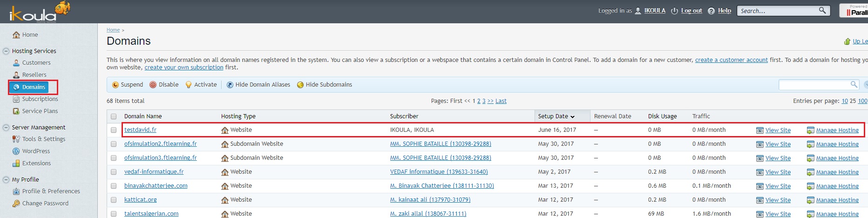Click the Suspend toolbar button
Screen dimensions: 868x218
tap(128, 85)
